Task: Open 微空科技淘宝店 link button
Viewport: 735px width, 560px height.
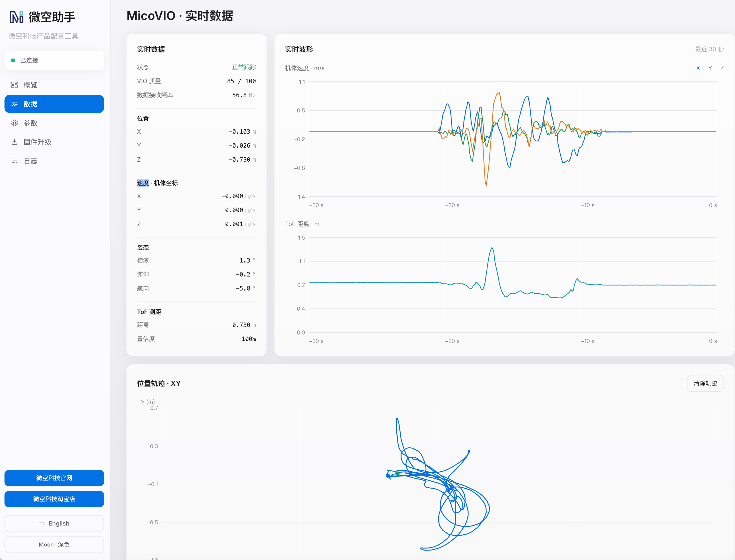Action: tap(54, 499)
